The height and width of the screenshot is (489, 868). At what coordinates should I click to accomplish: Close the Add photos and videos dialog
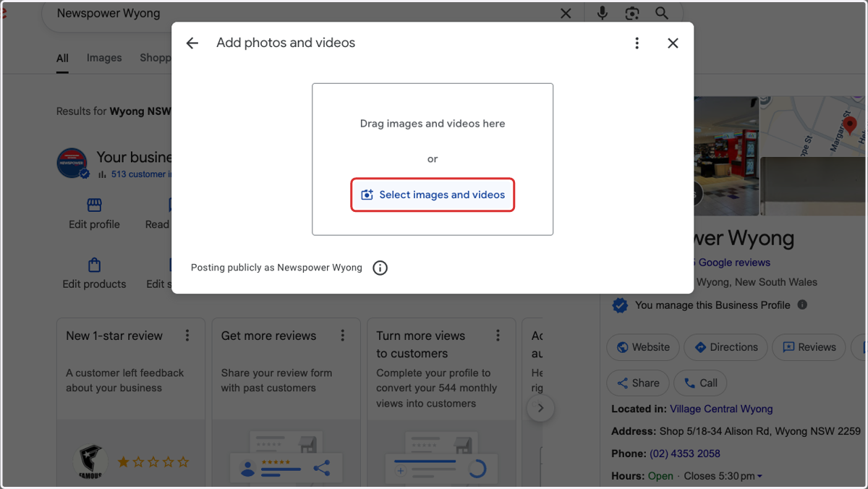[x=673, y=43]
